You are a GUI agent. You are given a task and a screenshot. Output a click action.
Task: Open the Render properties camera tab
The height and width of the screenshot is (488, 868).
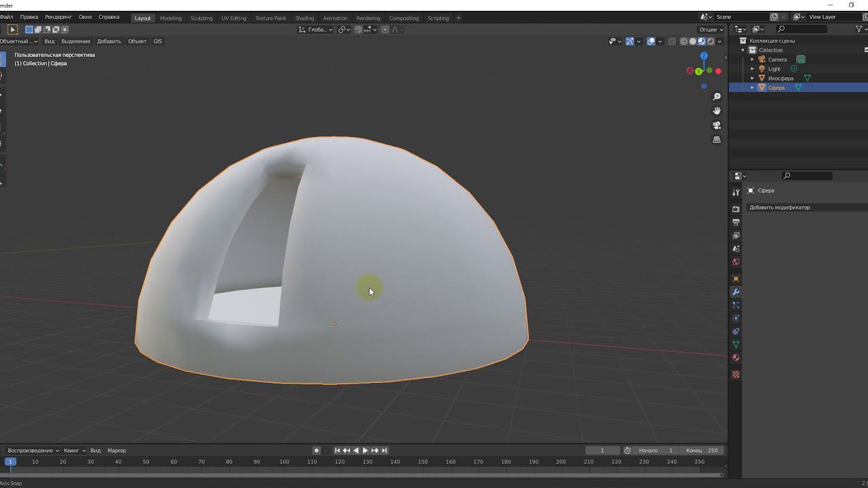pos(736,209)
